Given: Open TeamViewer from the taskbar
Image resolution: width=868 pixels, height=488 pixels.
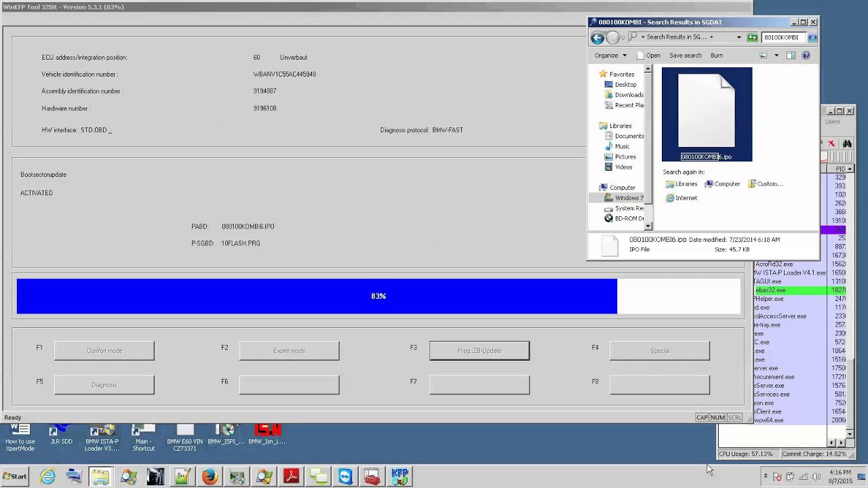Looking at the screenshot, I should click(x=345, y=477).
